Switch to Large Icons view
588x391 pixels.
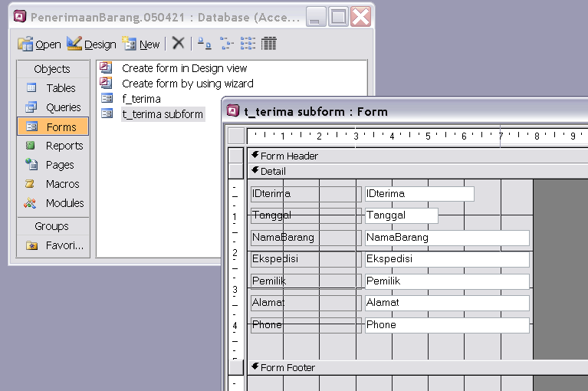click(x=204, y=44)
